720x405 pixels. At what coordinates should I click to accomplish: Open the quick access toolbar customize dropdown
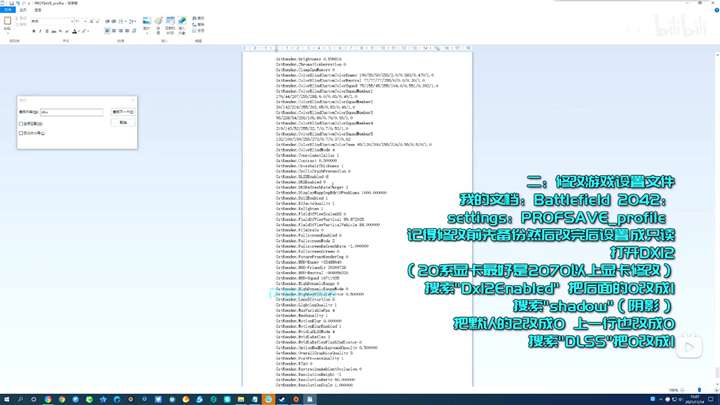(29, 3)
